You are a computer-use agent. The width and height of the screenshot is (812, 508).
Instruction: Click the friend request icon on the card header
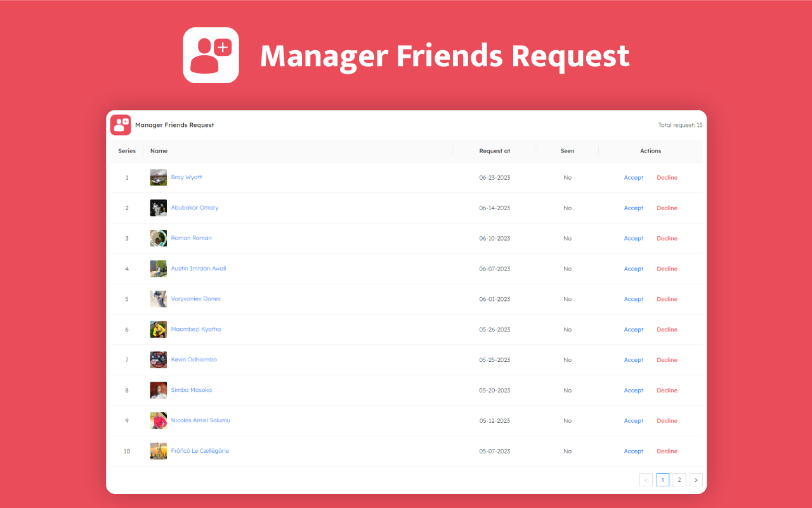[x=120, y=125]
